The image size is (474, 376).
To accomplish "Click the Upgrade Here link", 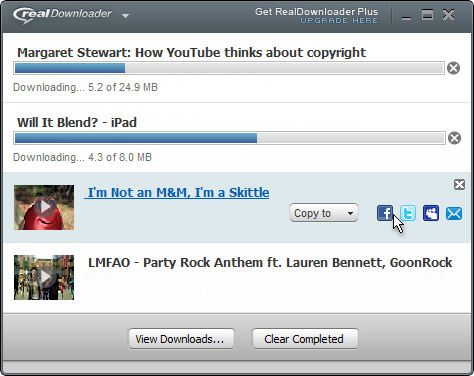I will click(x=339, y=21).
